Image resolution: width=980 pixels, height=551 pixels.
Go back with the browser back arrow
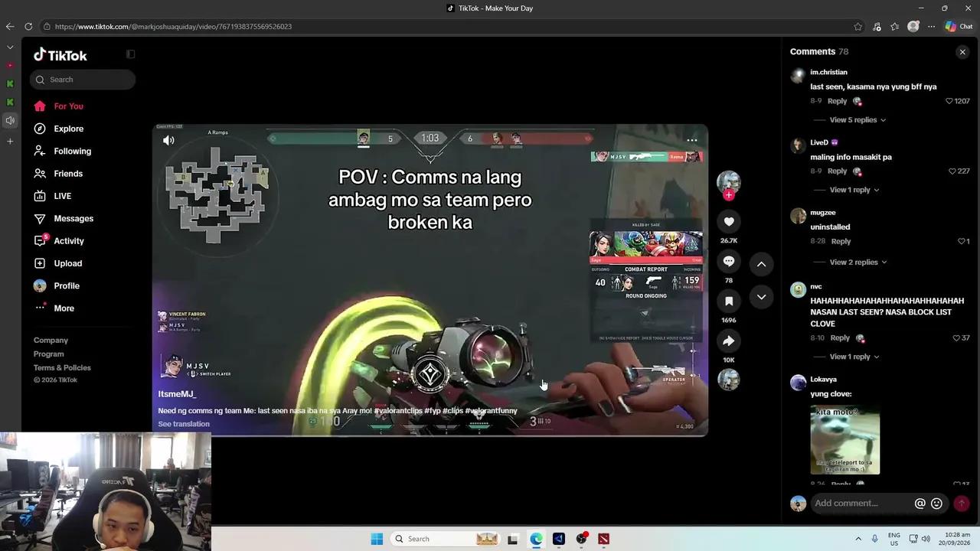coord(10,26)
